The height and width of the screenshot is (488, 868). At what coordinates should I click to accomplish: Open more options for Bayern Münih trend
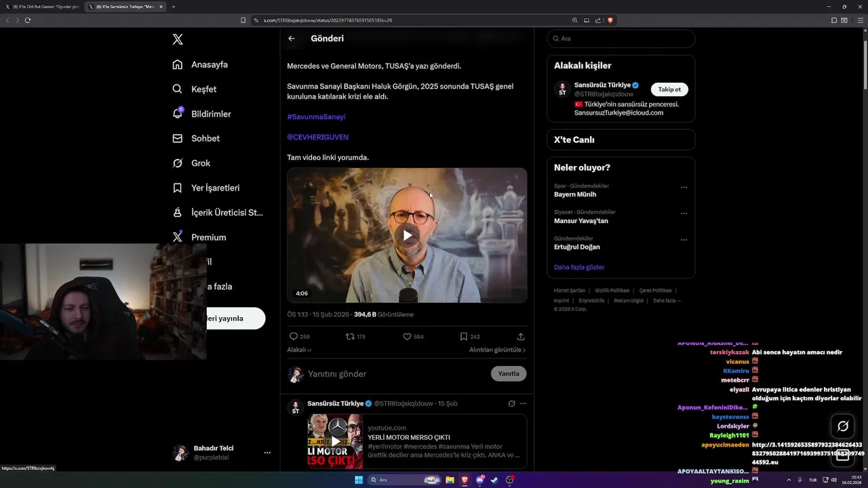pos(684,188)
